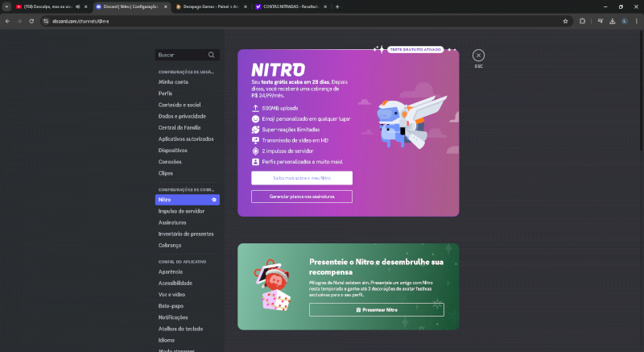Close the CONTAS NITRADAS tab
Viewport: 644px width, 352px height.
click(325, 6)
